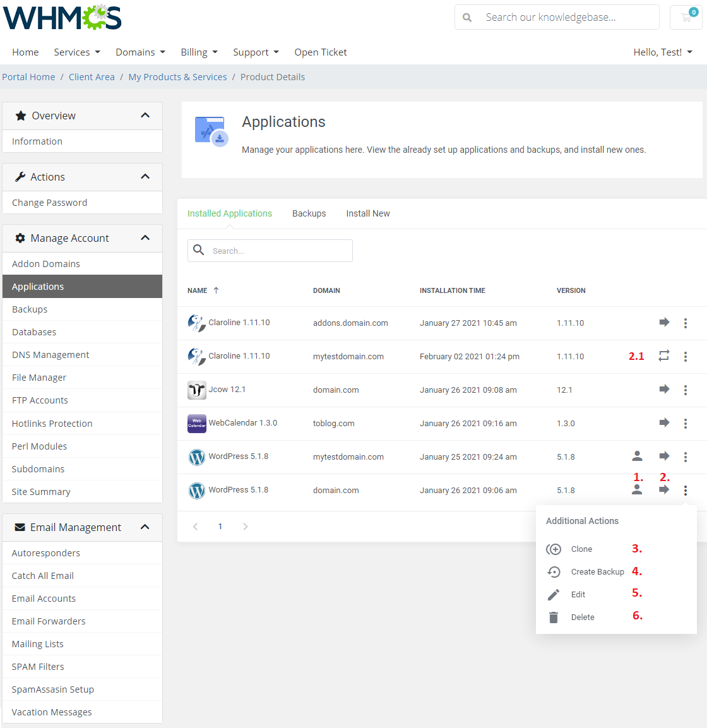Open three-dot menu for WebCalendar 1.3.0
The height and width of the screenshot is (728, 707).
[685, 424]
